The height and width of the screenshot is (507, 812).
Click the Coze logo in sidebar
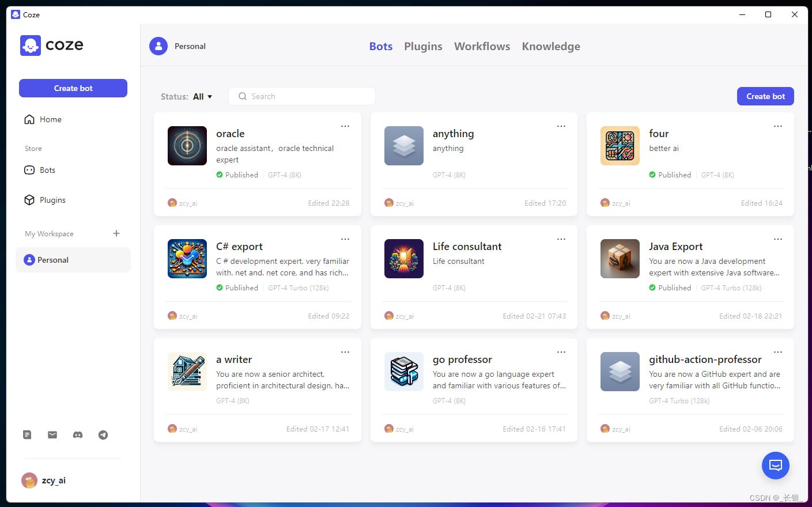pos(52,45)
